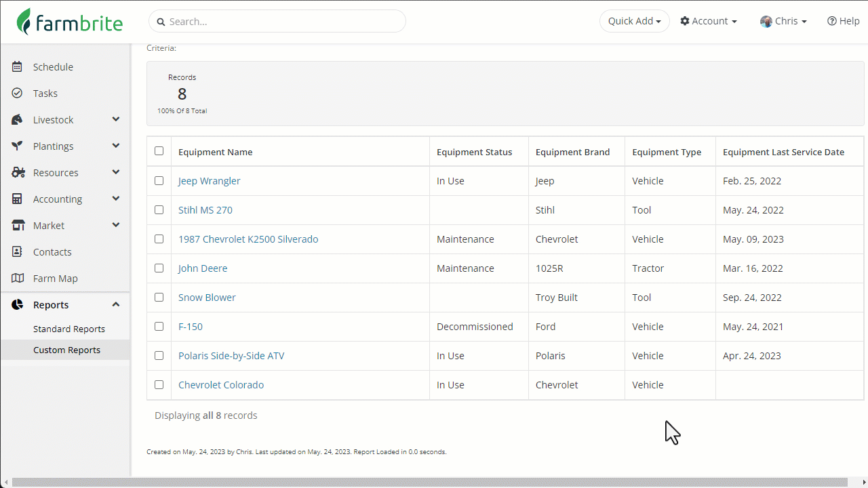Open the Chris user dropdown

pyautogui.click(x=783, y=21)
